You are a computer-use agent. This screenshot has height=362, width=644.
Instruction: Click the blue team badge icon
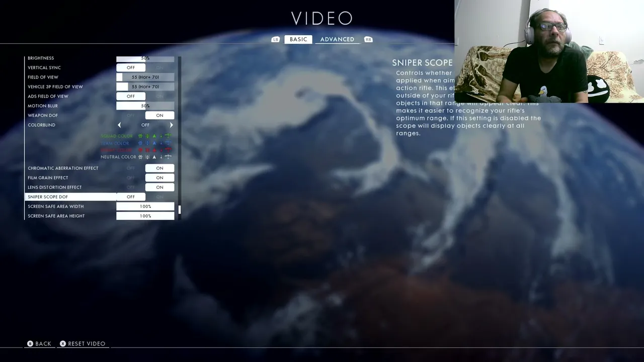(140, 143)
